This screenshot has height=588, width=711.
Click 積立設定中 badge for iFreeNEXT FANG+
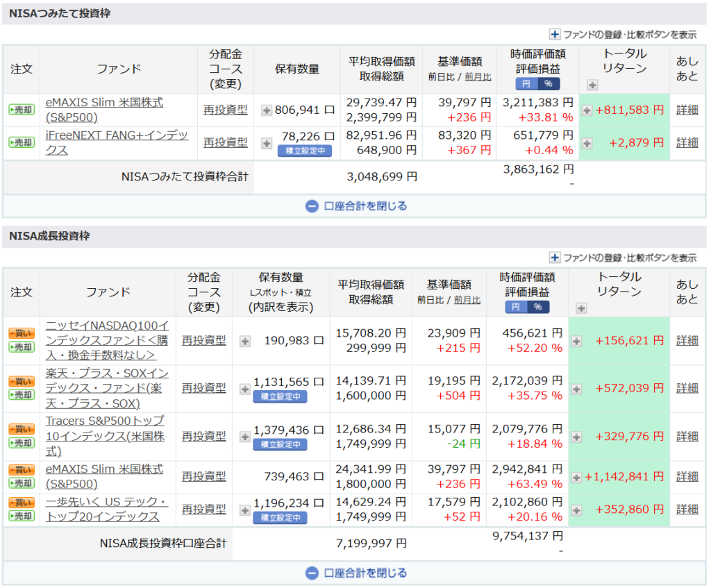pos(305,151)
